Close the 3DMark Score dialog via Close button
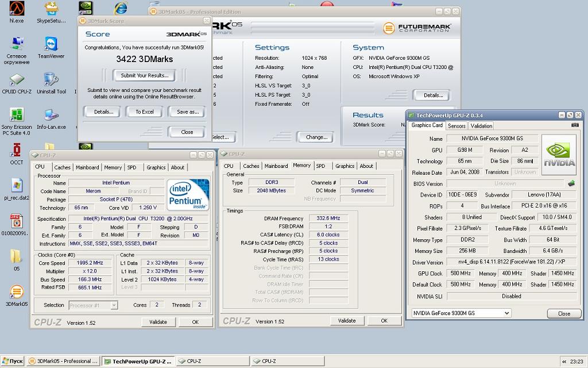588x368 pixels. pos(187,132)
